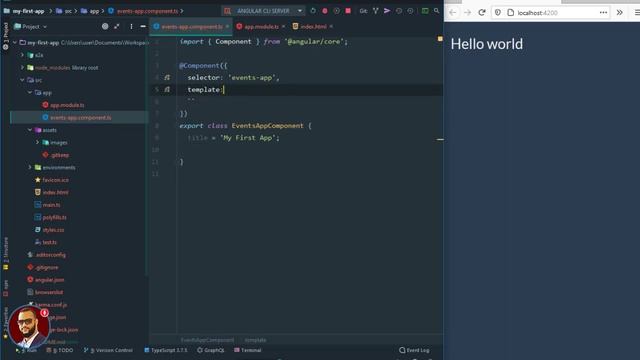Expand the images folder
This screenshot has height=360, width=640.
coord(38,142)
